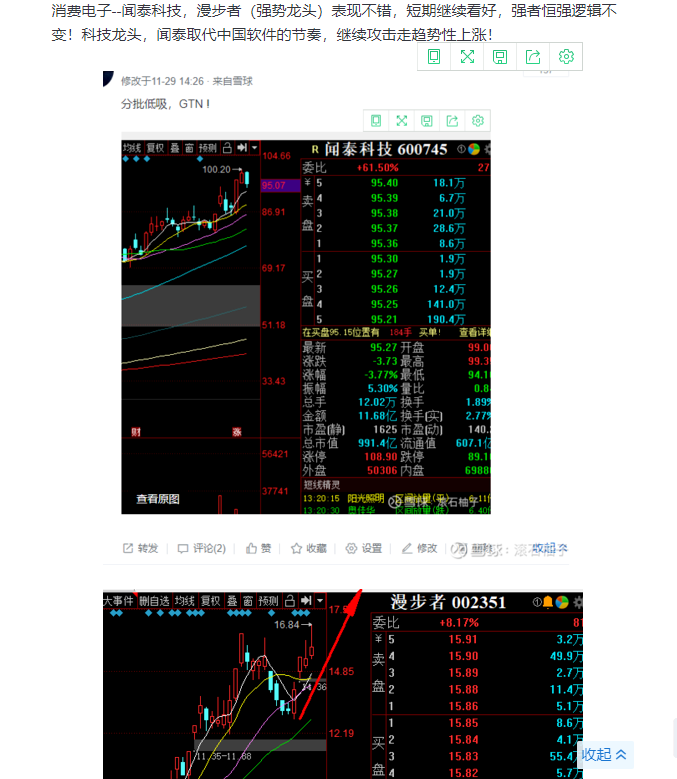This screenshot has height=779, width=677.
Task: Select 叠 in 漫步者 chart toolbar
Action: (232, 601)
